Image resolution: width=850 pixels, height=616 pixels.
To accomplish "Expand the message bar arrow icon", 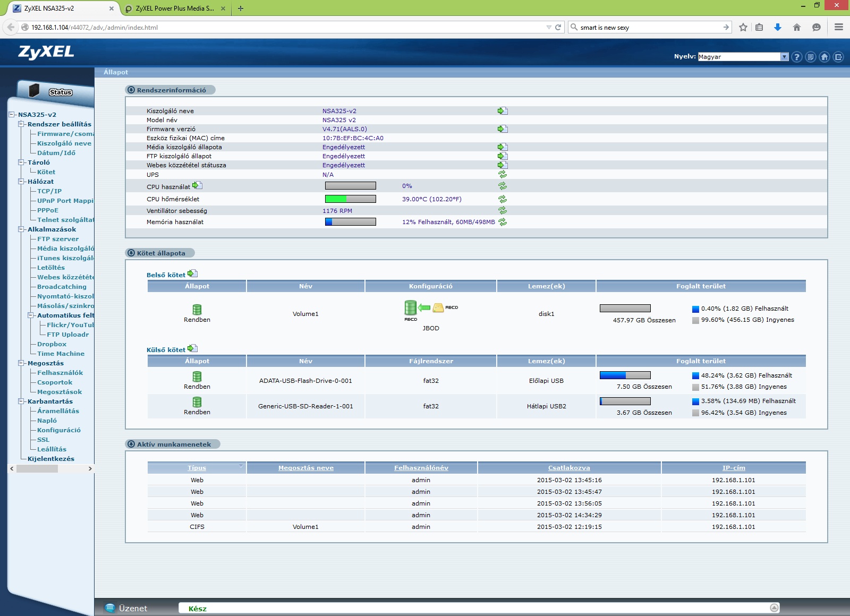I will pyautogui.click(x=775, y=608).
